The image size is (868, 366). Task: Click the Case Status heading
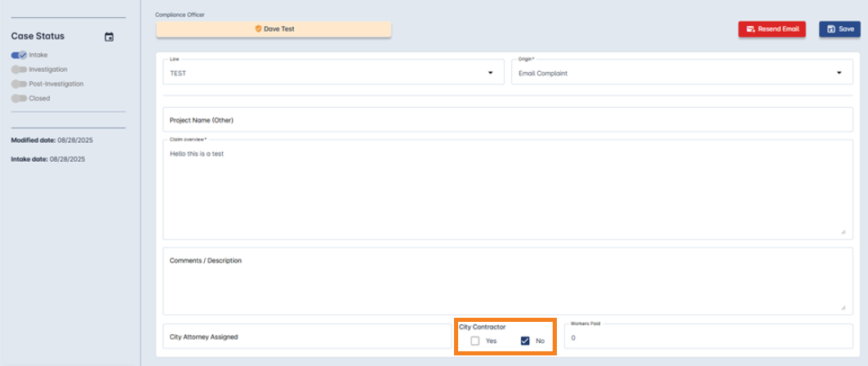click(x=38, y=36)
